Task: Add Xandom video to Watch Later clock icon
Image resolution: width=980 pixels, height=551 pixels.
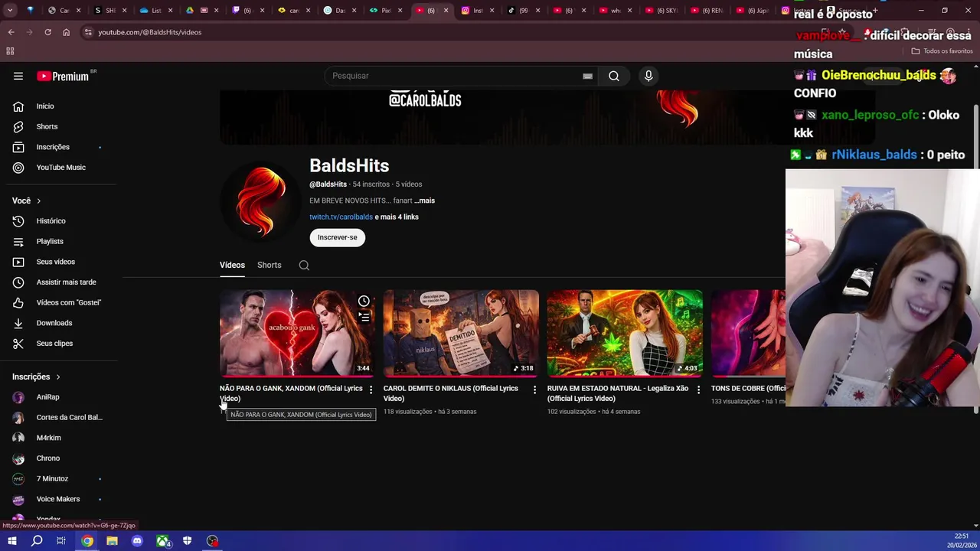Action: 364,301
